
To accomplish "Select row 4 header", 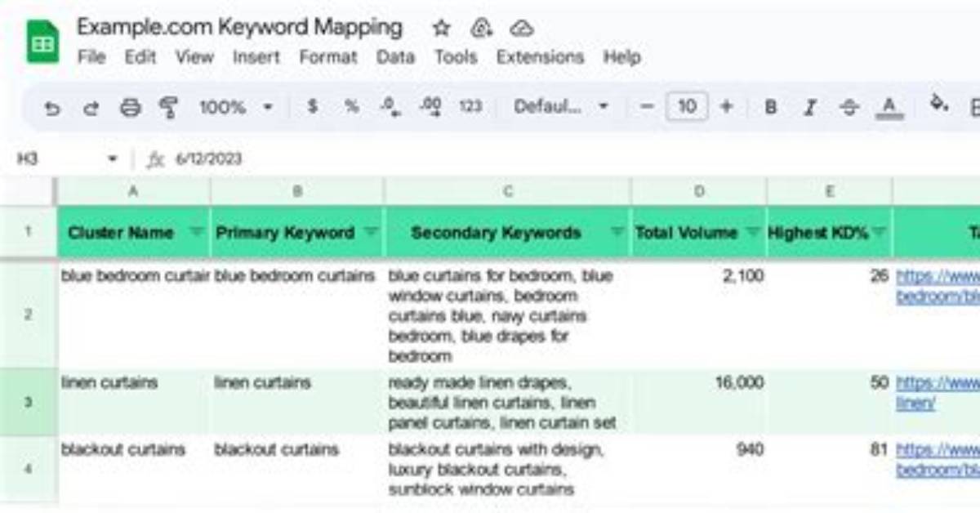I will click(28, 469).
